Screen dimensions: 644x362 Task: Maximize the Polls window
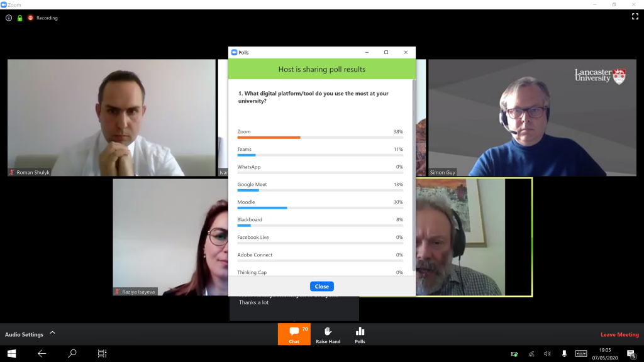(386, 52)
